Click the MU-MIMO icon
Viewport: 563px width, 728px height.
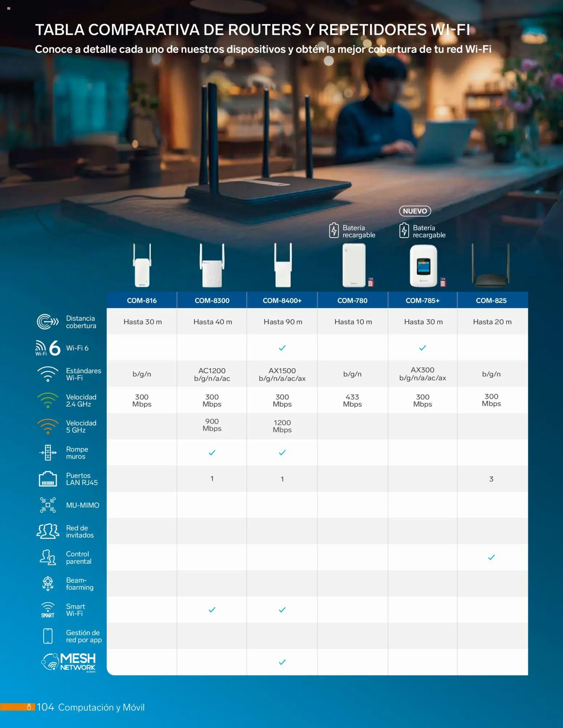48,505
